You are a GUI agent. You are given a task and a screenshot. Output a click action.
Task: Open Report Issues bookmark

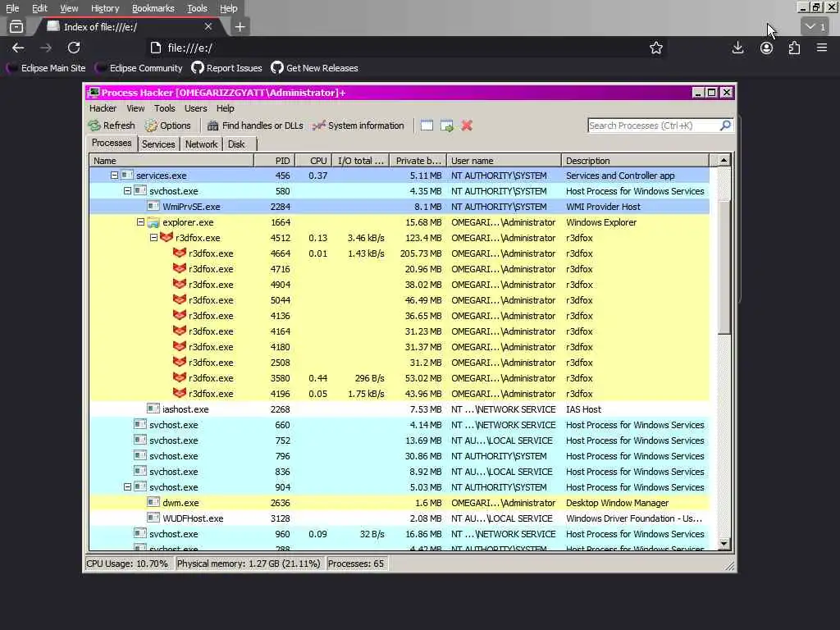tap(226, 68)
